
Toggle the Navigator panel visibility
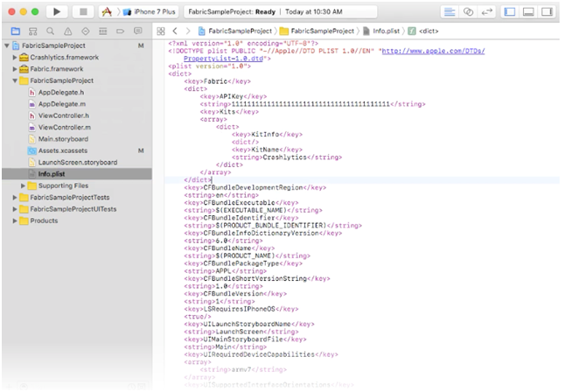pos(510,12)
